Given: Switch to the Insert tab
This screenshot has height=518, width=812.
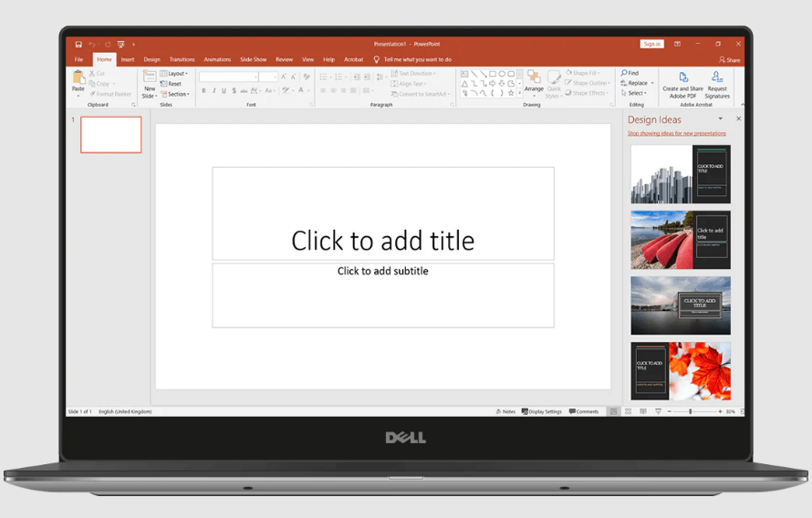Looking at the screenshot, I should [128, 59].
